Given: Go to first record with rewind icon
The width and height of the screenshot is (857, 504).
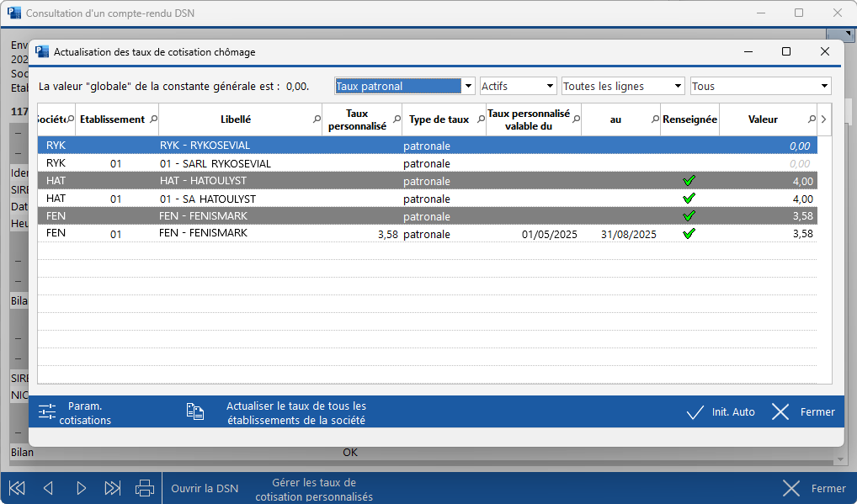Looking at the screenshot, I should 17,488.
